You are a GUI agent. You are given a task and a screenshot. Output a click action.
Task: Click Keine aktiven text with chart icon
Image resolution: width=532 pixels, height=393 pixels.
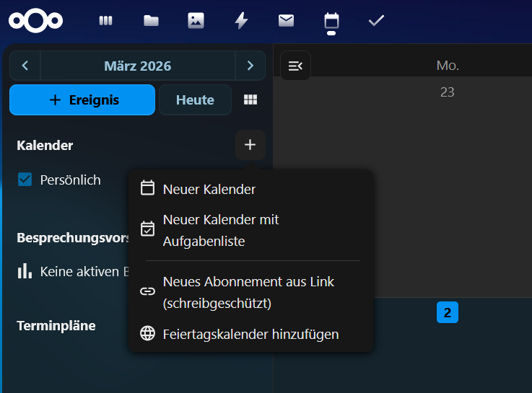coord(74,272)
